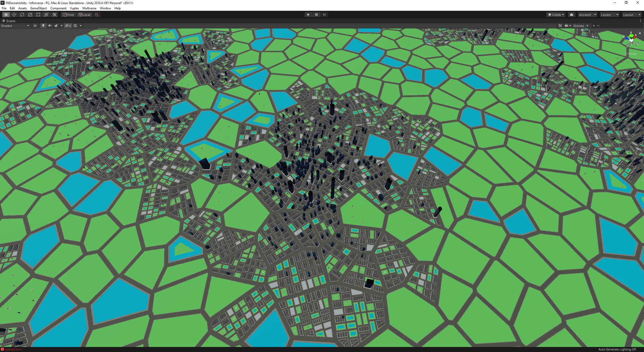The width and height of the screenshot is (644, 352).
Task: Select the Scale tool
Action: pyautogui.click(x=30, y=15)
